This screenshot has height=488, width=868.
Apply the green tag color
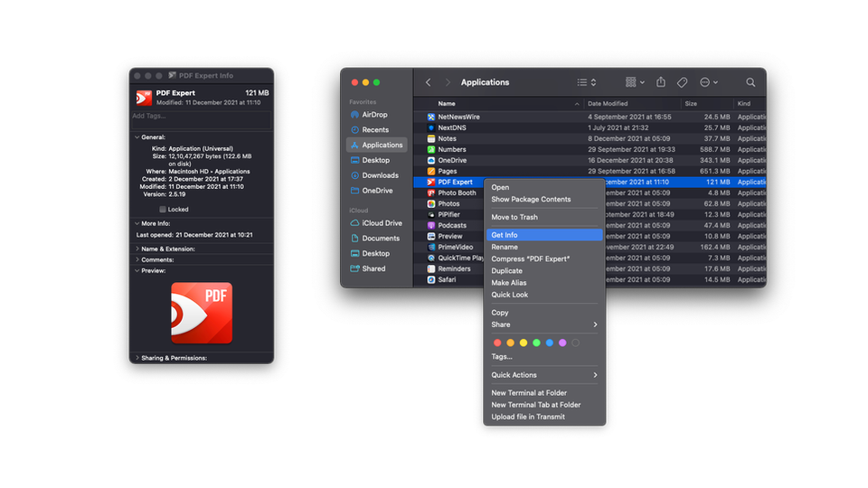point(536,343)
